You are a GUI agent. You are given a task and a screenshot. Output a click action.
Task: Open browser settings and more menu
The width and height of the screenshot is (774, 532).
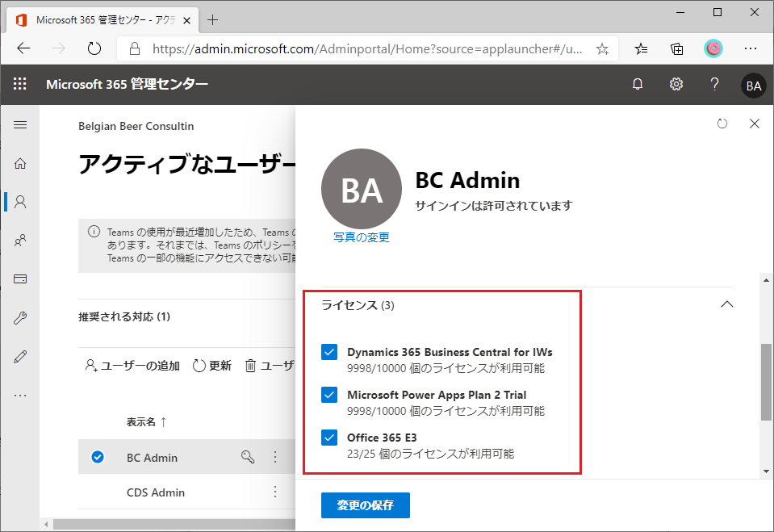click(751, 48)
